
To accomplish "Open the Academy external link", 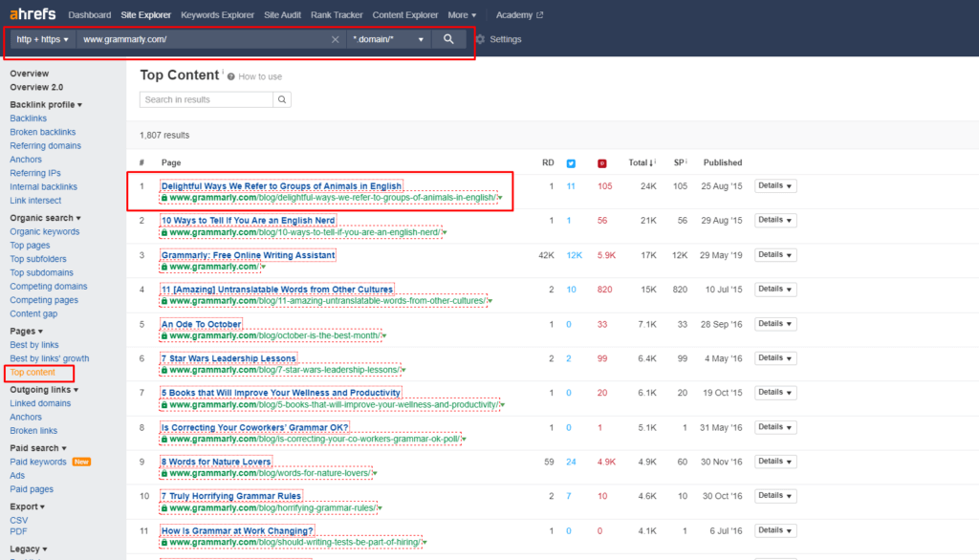I will click(x=519, y=15).
